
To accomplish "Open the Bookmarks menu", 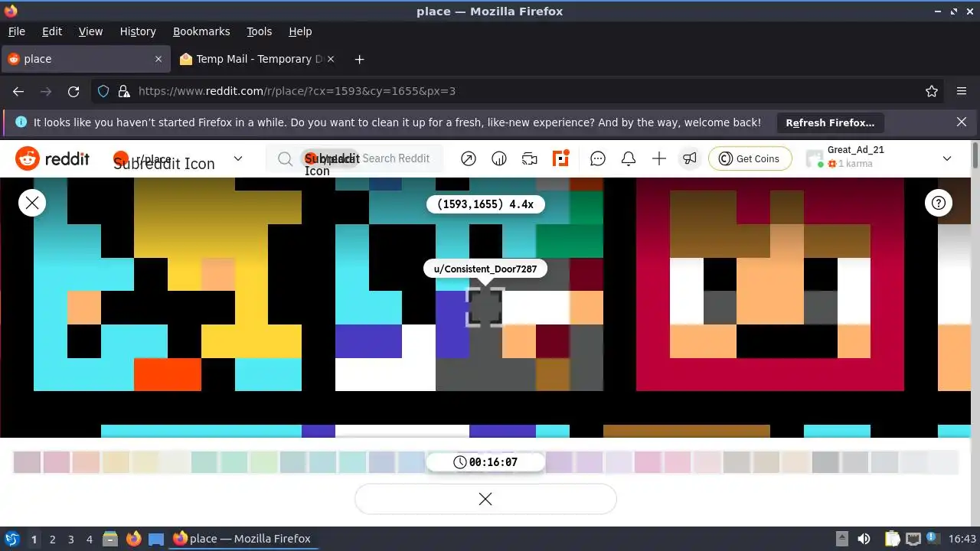I will click(201, 31).
